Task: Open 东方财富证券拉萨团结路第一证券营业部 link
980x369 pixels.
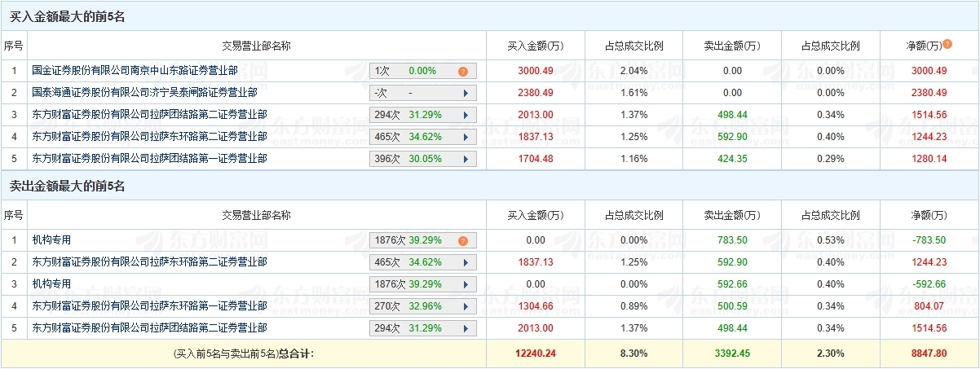Action: tap(149, 159)
